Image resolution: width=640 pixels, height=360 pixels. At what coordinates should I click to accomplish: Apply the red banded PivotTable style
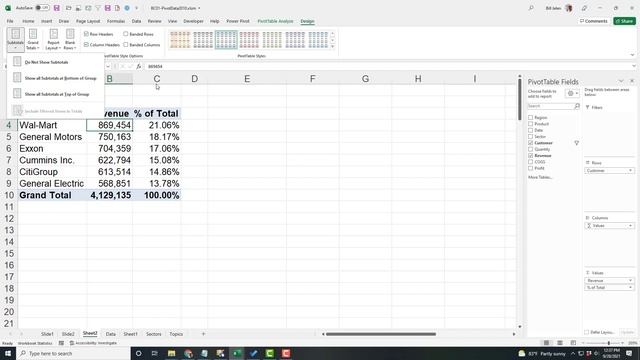pos(249,40)
